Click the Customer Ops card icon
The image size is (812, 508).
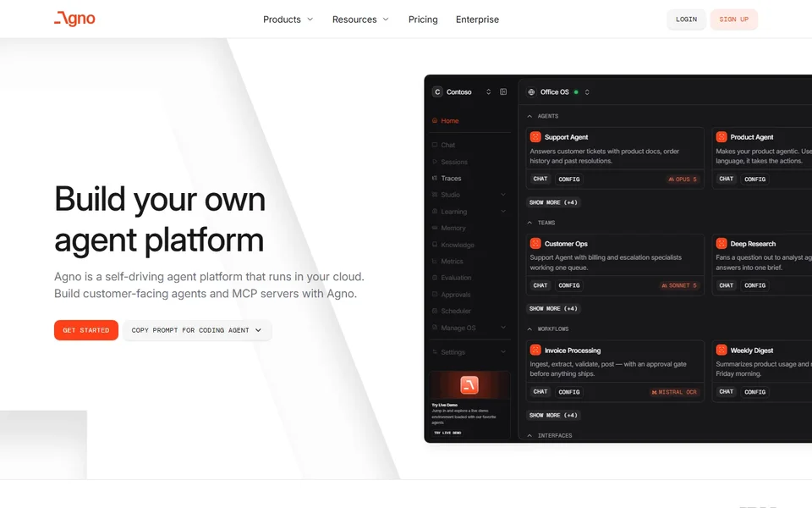[x=535, y=244]
